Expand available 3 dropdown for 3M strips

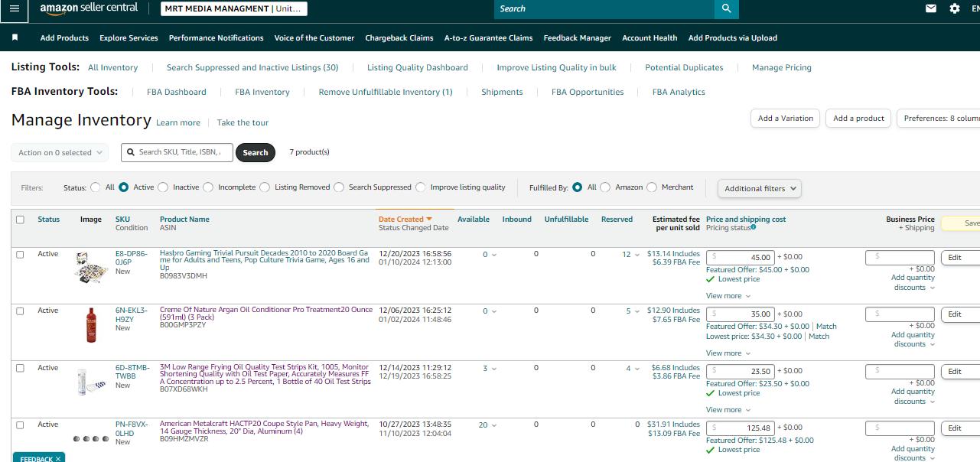[490, 369]
